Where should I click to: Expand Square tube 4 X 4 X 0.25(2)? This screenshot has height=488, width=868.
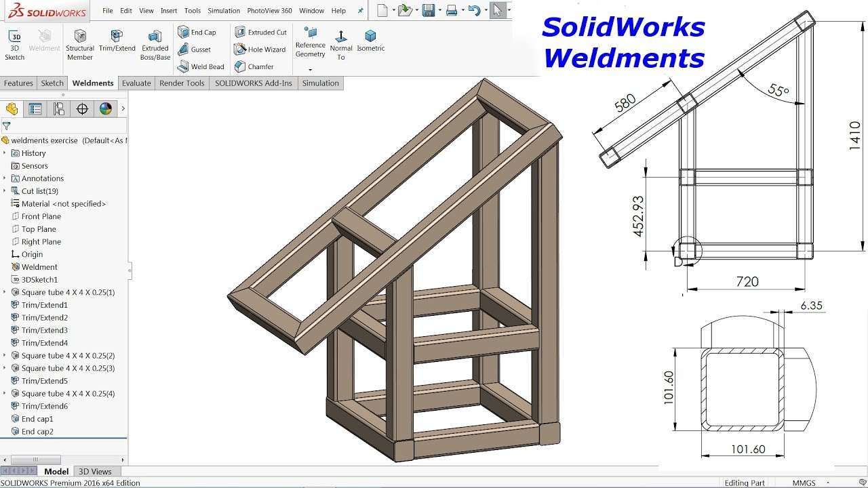pyautogui.click(x=5, y=355)
